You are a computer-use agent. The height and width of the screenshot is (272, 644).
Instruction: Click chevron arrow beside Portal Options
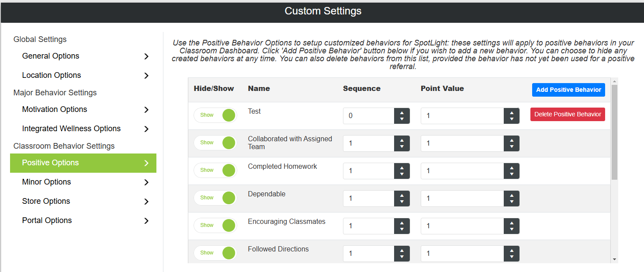(146, 221)
